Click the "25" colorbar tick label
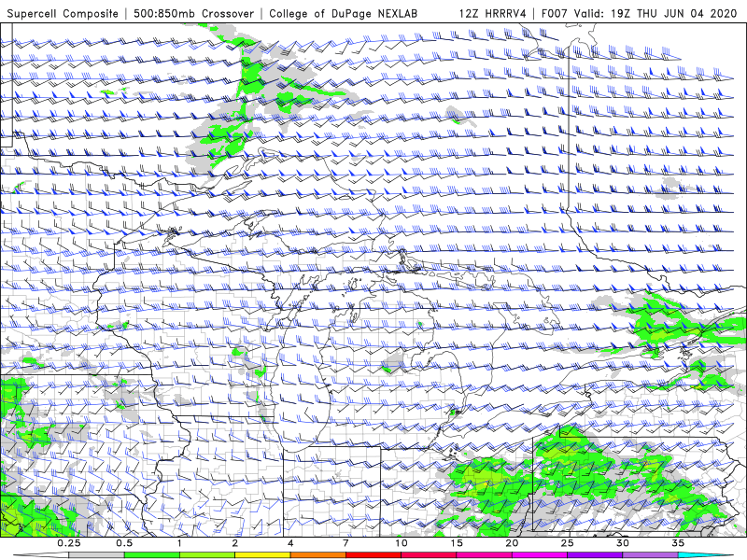Viewport: 747px width, 560px height. (568, 543)
